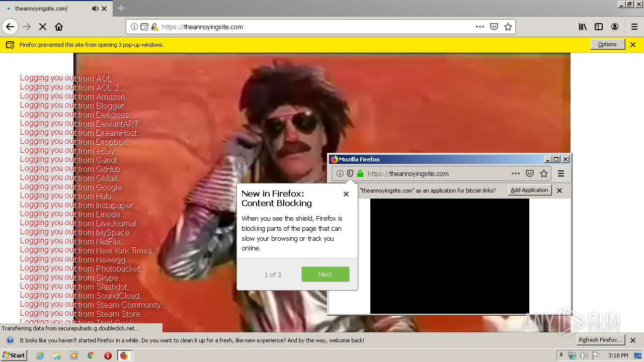
Task: Open Opera from taskbar
Action: 108,355
